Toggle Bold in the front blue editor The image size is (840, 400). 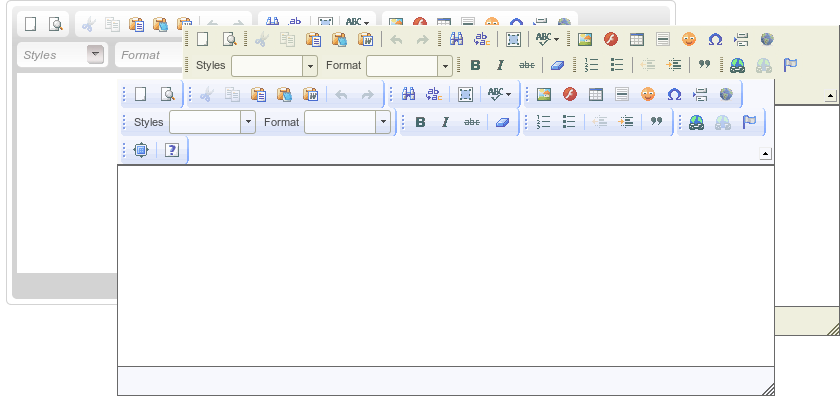420,122
